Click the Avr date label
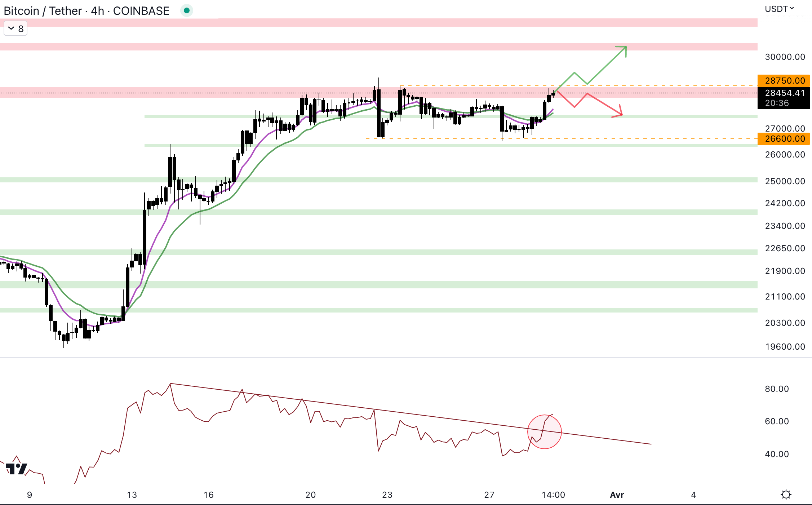Image resolution: width=812 pixels, height=505 pixels. pos(617,495)
